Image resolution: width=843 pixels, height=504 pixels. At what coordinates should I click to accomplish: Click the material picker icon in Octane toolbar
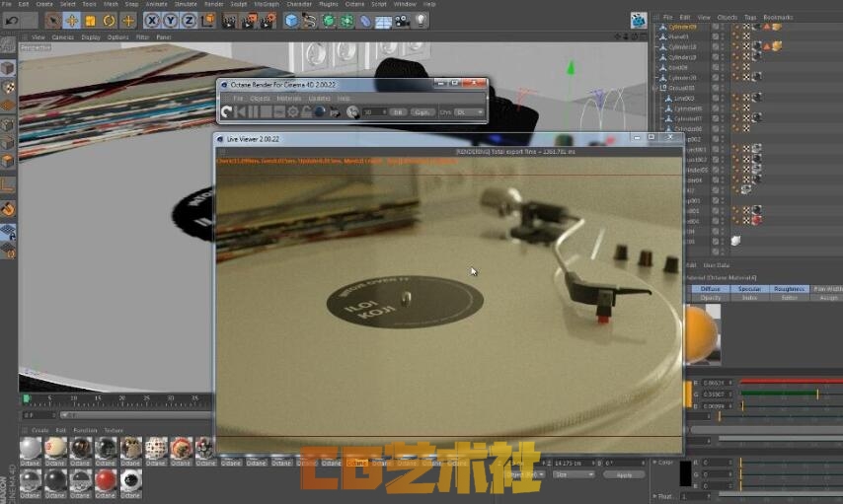[352, 111]
